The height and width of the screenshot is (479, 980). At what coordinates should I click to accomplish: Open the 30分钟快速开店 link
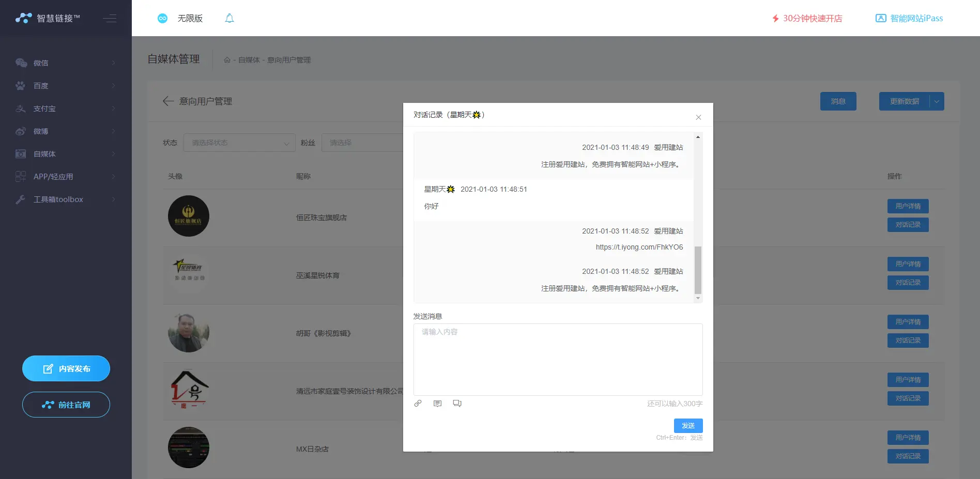807,19
